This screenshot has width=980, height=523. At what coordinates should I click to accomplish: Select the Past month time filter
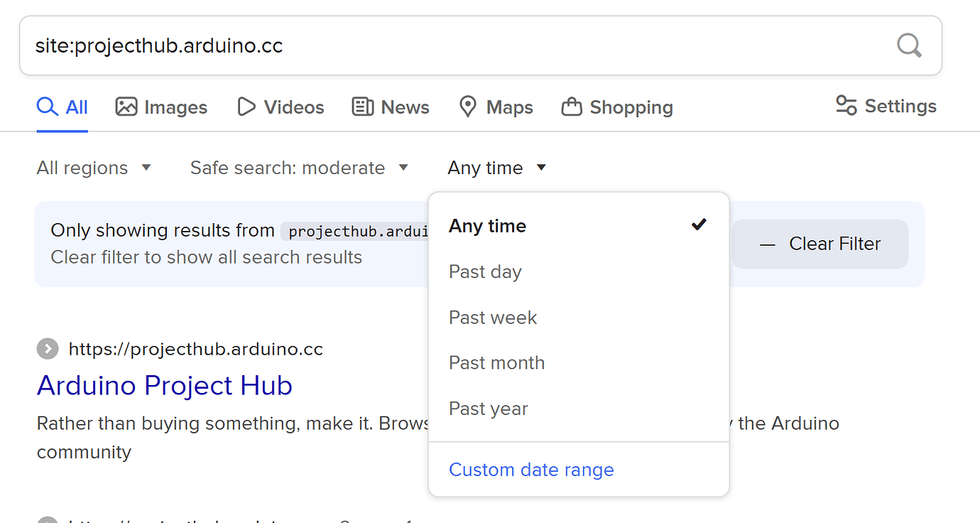pyautogui.click(x=496, y=362)
